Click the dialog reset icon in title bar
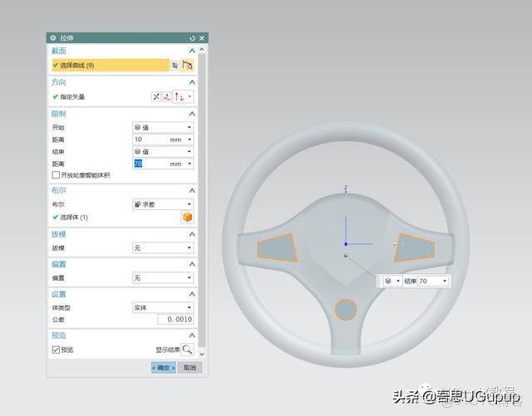The height and width of the screenshot is (416, 532). point(192,38)
